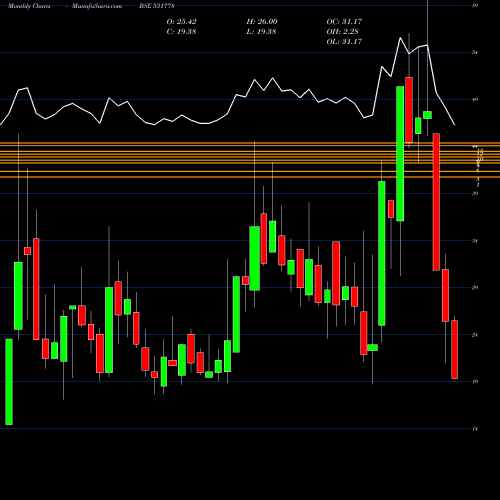Click the "OC: 31.17" reading

pos(344,22)
